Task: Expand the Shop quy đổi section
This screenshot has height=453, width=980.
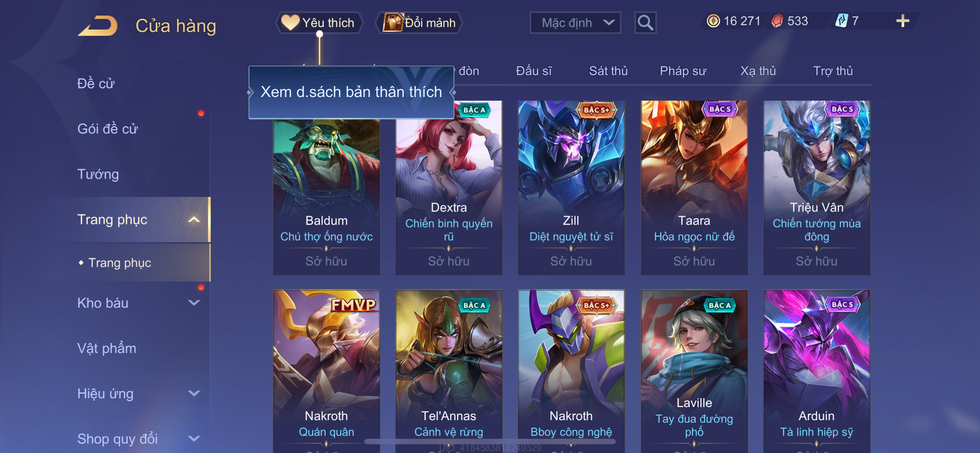Action: pos(194,438)
